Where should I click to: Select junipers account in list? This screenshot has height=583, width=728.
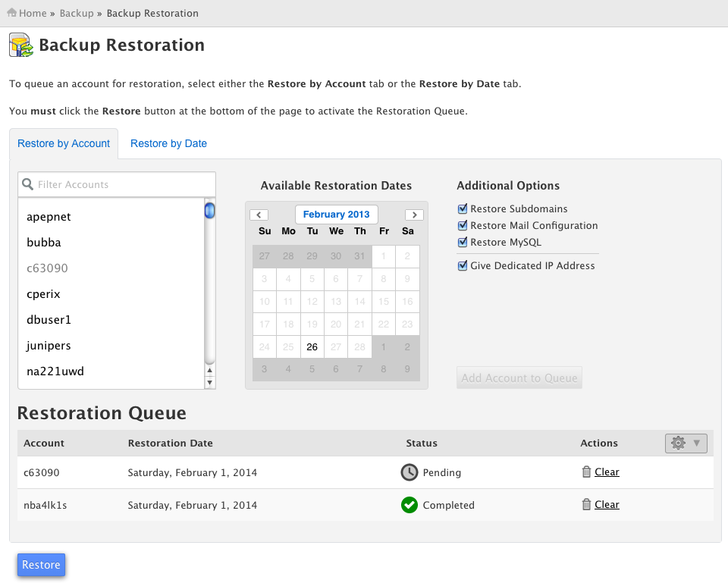pyautogui.click(x=49, y=346)
